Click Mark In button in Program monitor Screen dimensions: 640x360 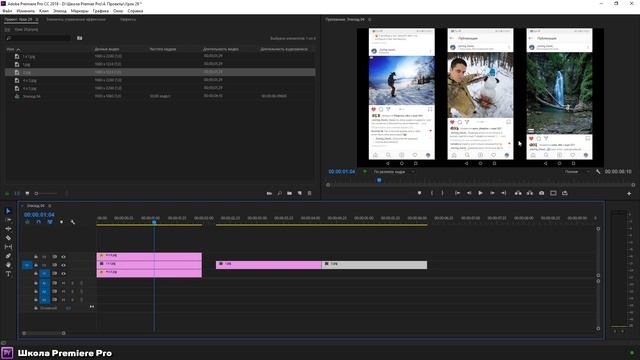[432, 193]
